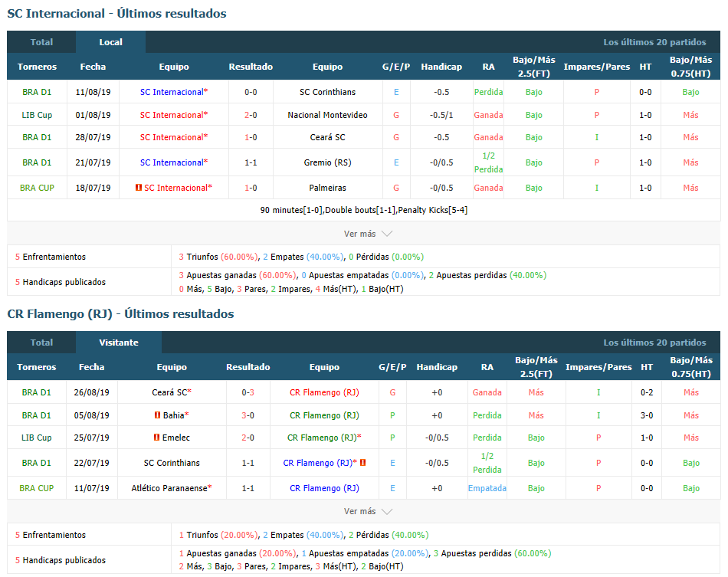Click the LIB Cup tournament in 01/08/19 row
Viewport: 728px width, 577px height.
click(37, 115)
